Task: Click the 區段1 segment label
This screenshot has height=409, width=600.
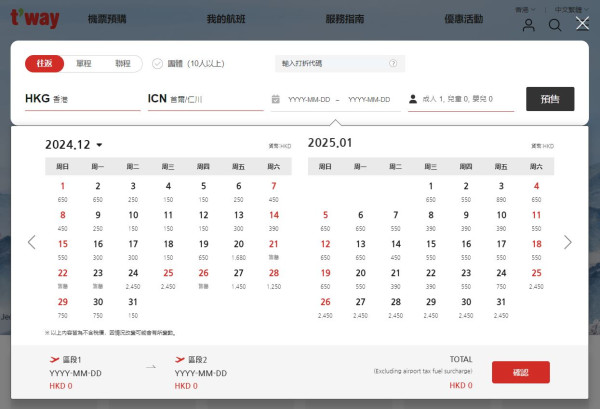Action: pos(72,360)
